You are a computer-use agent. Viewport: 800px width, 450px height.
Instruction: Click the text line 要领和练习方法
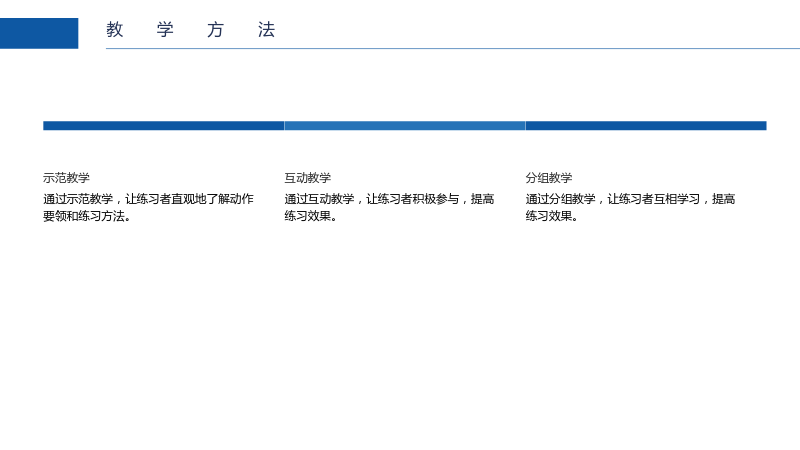(x=84, y=216)
